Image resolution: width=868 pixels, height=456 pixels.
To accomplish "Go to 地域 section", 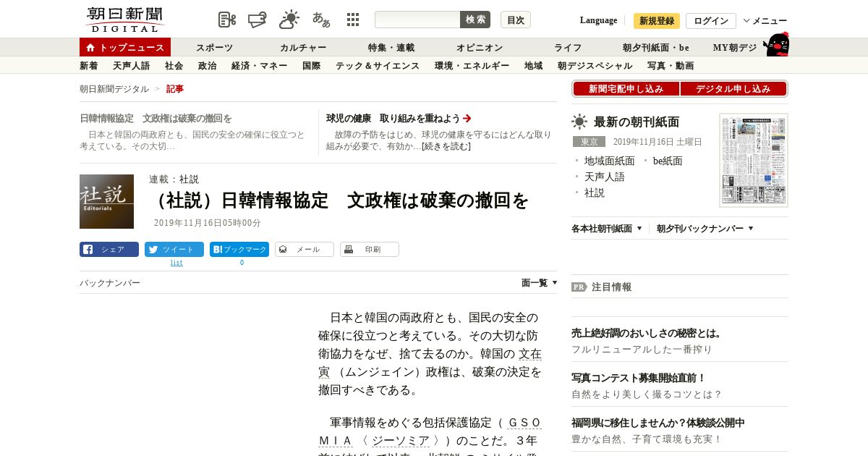I will 533,65.
